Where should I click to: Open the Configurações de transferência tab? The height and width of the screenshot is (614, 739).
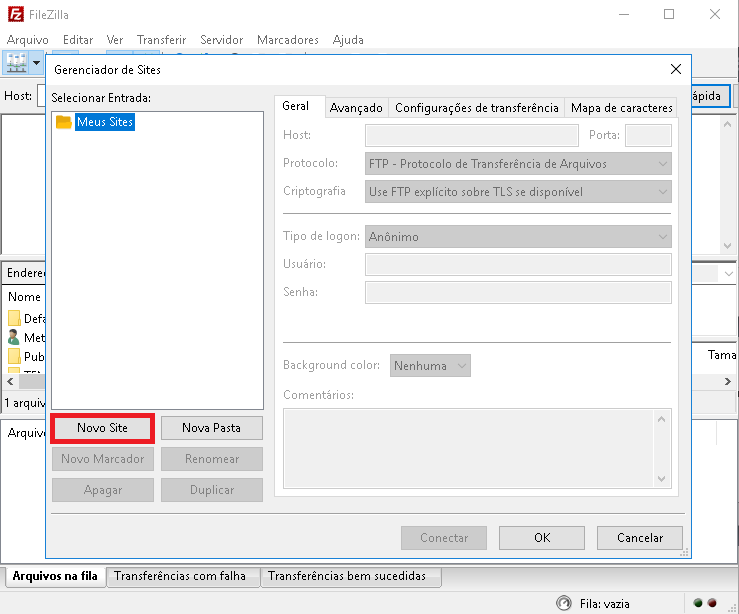[476, 108]
